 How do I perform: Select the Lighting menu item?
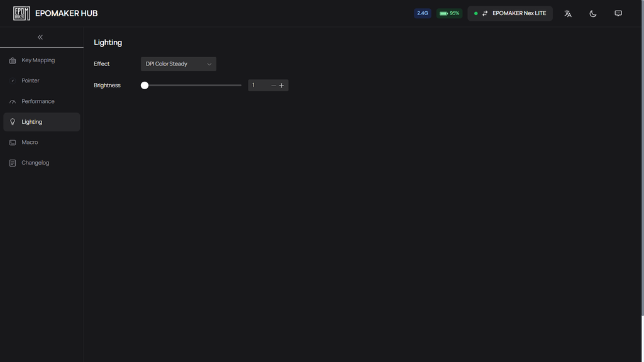(x=42, y=122)
